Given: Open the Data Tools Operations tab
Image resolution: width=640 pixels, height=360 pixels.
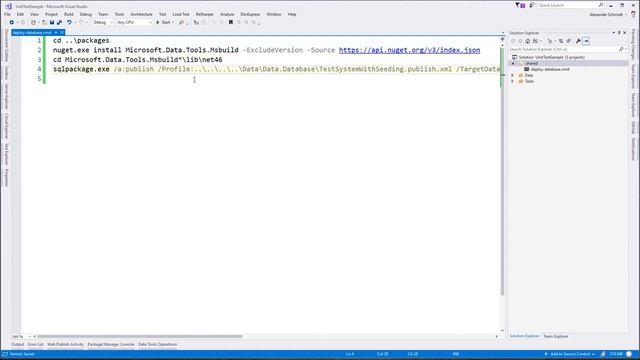Looking at the screenshot, I should 158,344.
